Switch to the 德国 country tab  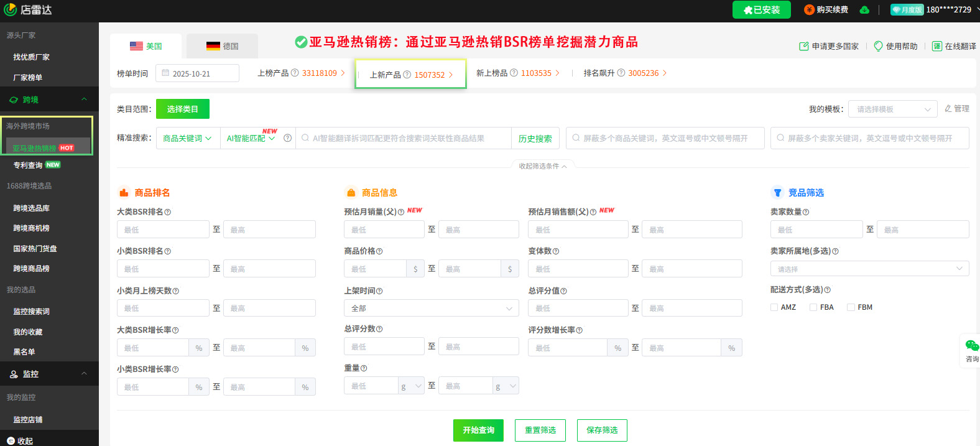(223, 46)
